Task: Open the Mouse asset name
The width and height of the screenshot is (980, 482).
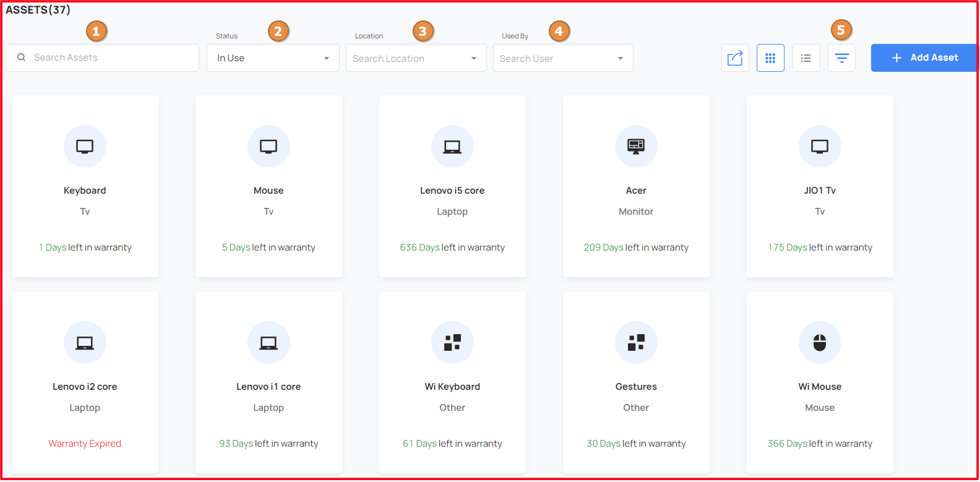Action: point(269,191)
